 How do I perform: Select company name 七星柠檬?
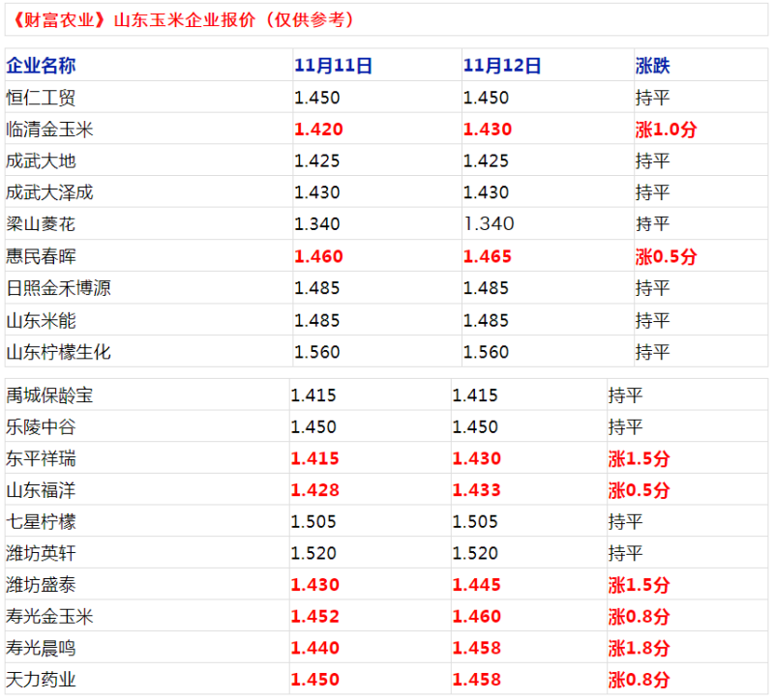41,521
